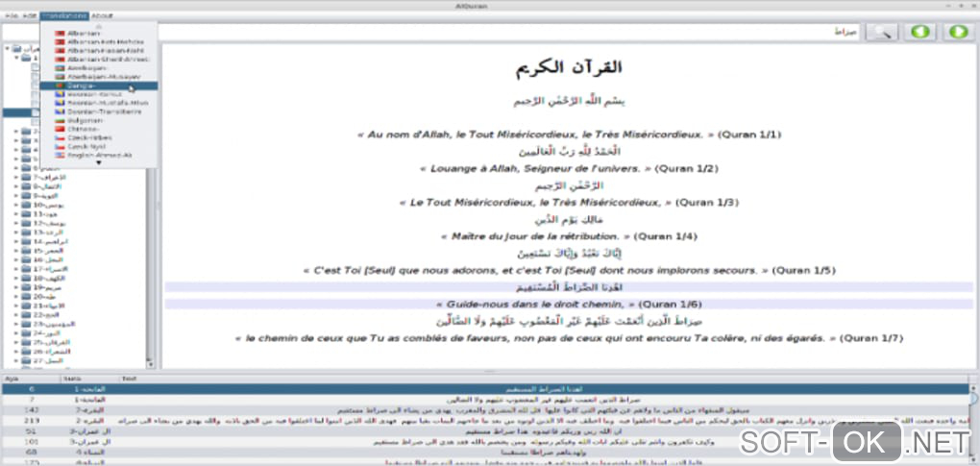Choose the first Albanian translation entry

99,33
